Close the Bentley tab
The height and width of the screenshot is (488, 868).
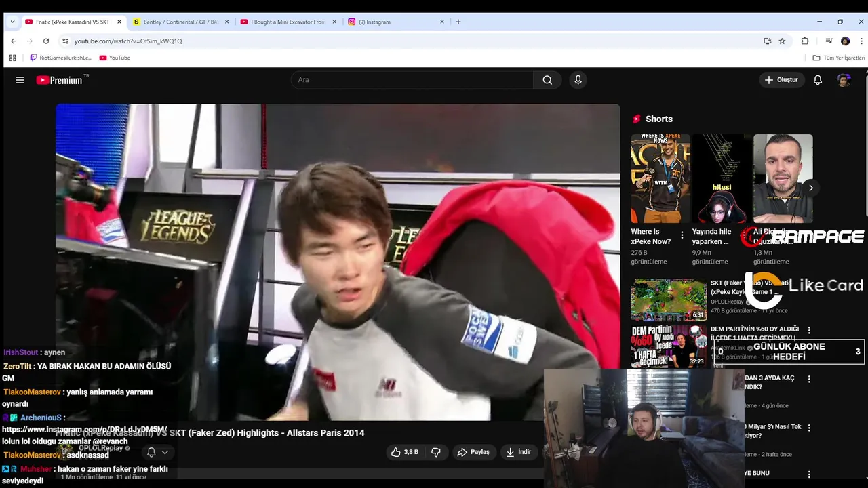(226, 22)
